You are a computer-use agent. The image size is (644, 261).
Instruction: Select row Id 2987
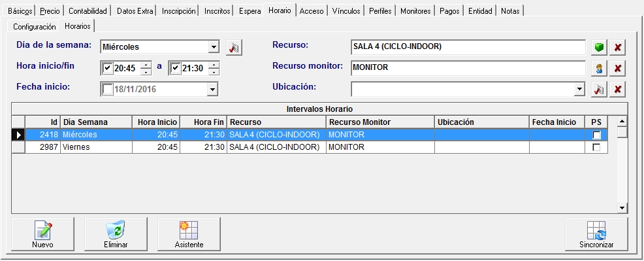tap(310, 147)
